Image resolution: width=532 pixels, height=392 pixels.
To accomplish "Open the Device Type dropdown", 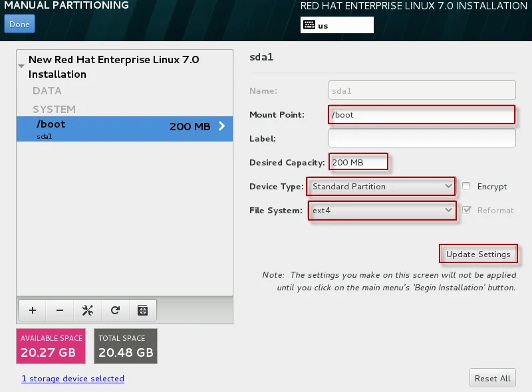I will [381, 187].
